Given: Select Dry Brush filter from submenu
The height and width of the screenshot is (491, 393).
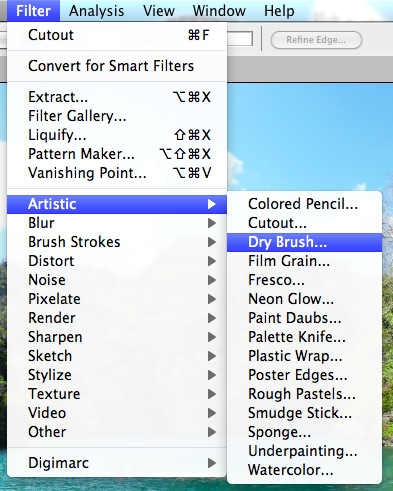Looking at the screenshot, I should (x=304, y=242).
